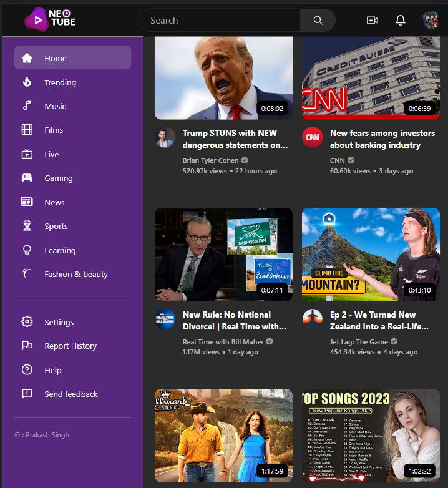
Task: Open Send feedback link
Action: pyautogui.click(x=71, y=394)
